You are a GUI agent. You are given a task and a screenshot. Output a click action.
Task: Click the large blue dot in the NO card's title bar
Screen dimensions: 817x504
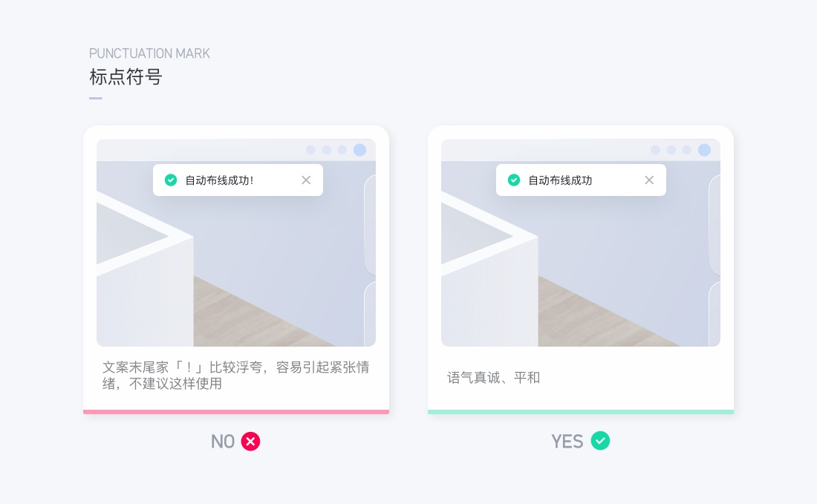click(x=359, y=150)
